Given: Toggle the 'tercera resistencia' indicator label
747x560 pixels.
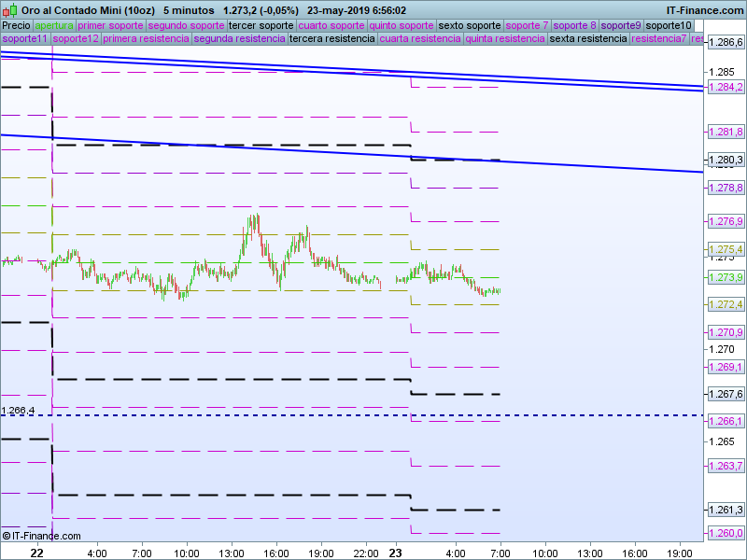Looking at the screenshot, I should [332, 39].
